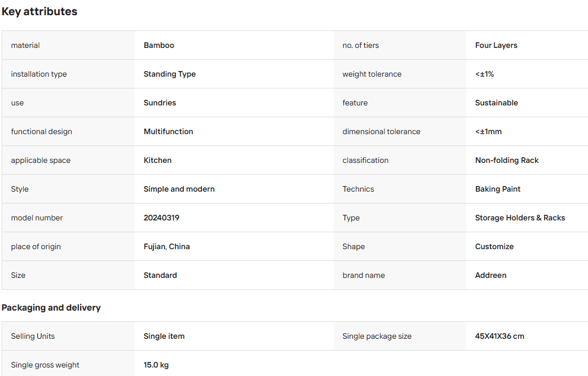Select the Non-folding Rack classification
The image size is (588, 376).
[507, 161]
